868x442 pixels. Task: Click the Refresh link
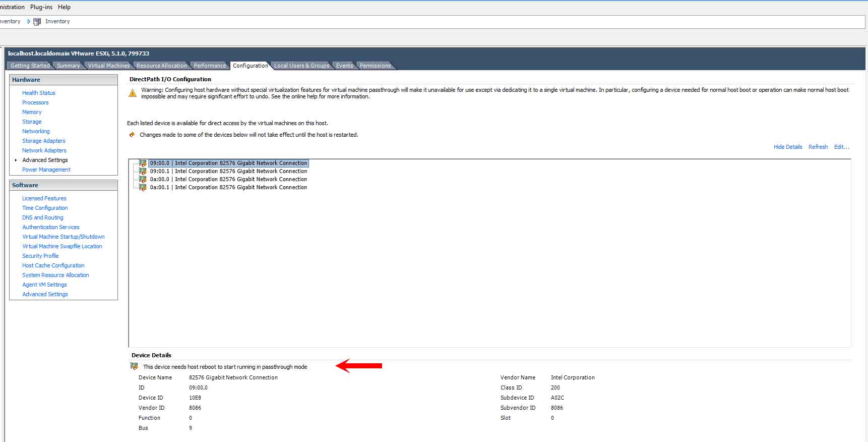(818, 147)
